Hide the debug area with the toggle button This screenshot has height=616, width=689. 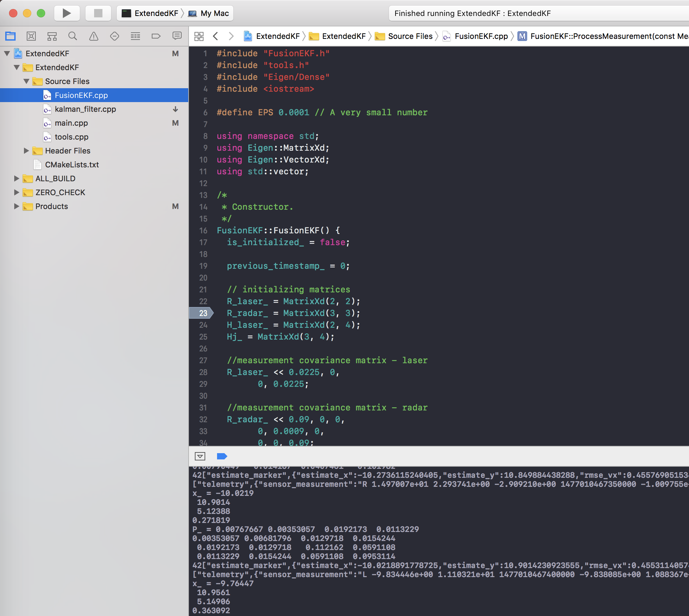coord(200,456)
